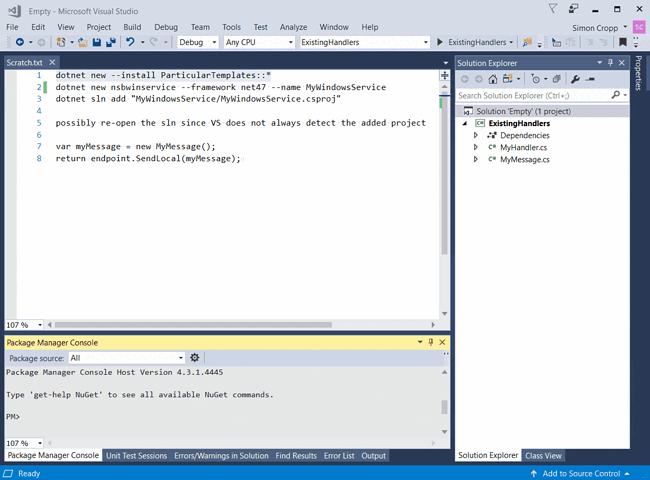Open the Properties side panel tab
Screen dimensions: 650x480
click(638, 73)
